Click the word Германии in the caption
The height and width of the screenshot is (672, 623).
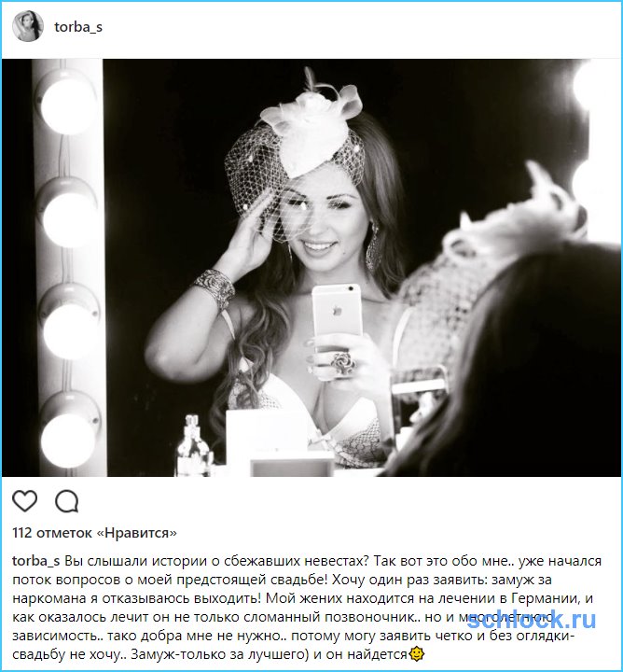point(541,598)
